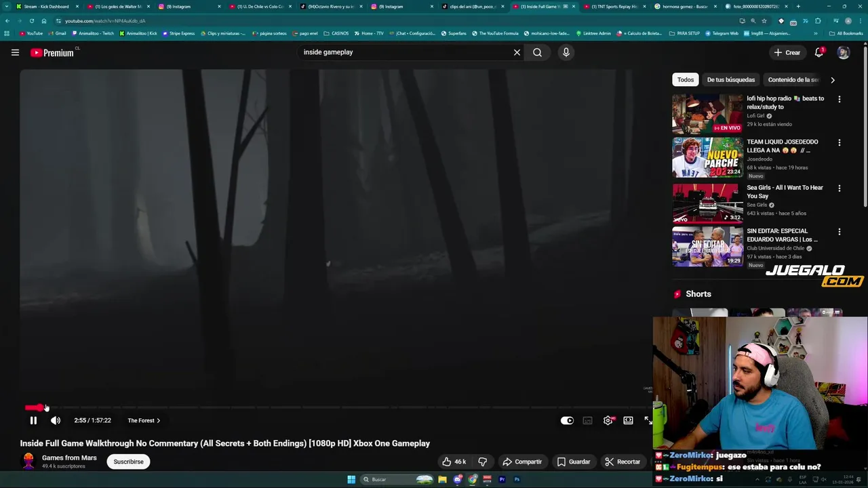Open the YouTube guide hamburger menu
This screenshot has width=868, height=488.
pyautogui.click(x=15, y=52)
